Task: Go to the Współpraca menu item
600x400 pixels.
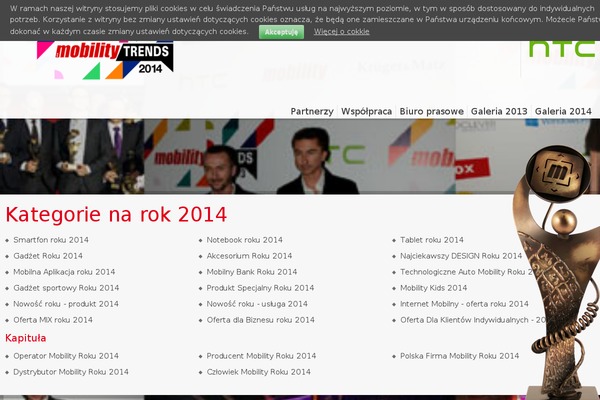Action: tap(366, 111)
